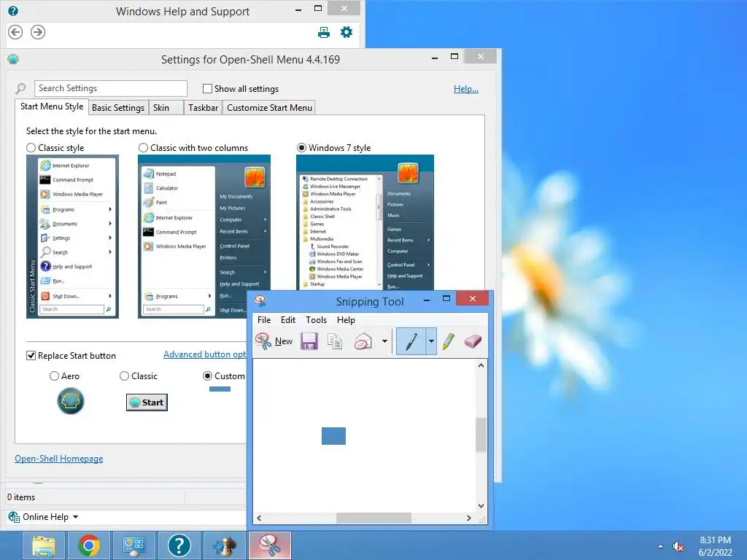Send the snip via the envelope icon

(363, 341)
